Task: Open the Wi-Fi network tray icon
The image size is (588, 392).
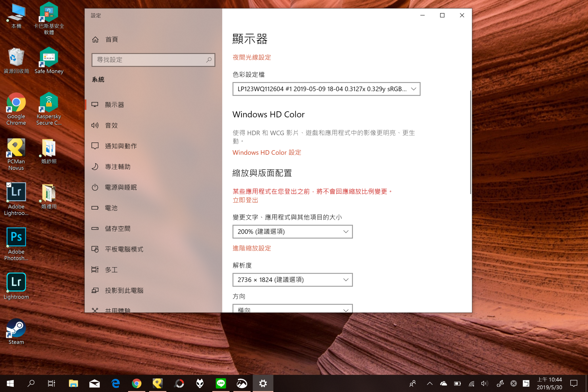Action: coord(471,383)
